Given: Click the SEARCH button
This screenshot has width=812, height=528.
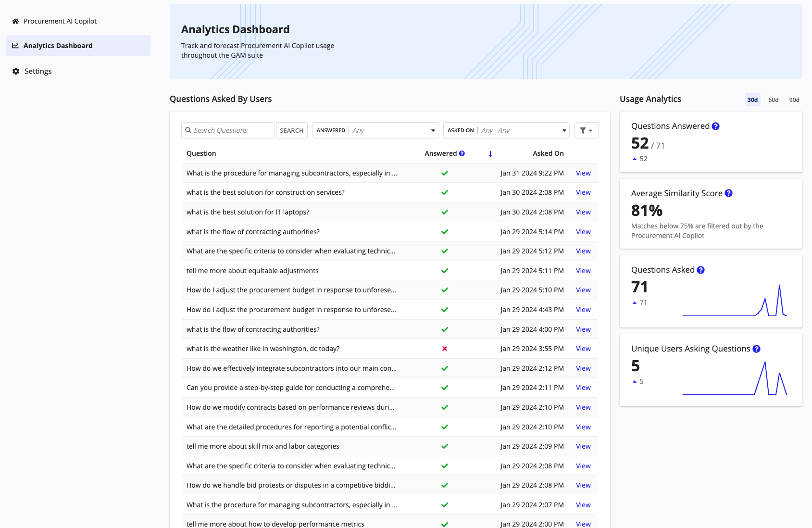Looking at the screenshot, I should pyautogui.click(x=292, y=130).
